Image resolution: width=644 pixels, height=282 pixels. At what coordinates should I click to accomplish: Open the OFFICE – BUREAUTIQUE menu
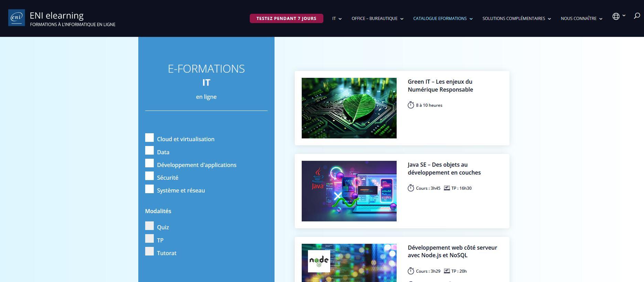point(374,19)
